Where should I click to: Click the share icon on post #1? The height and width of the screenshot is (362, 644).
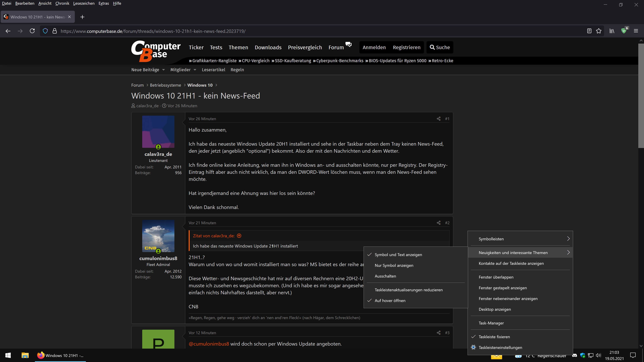point(439,119)
